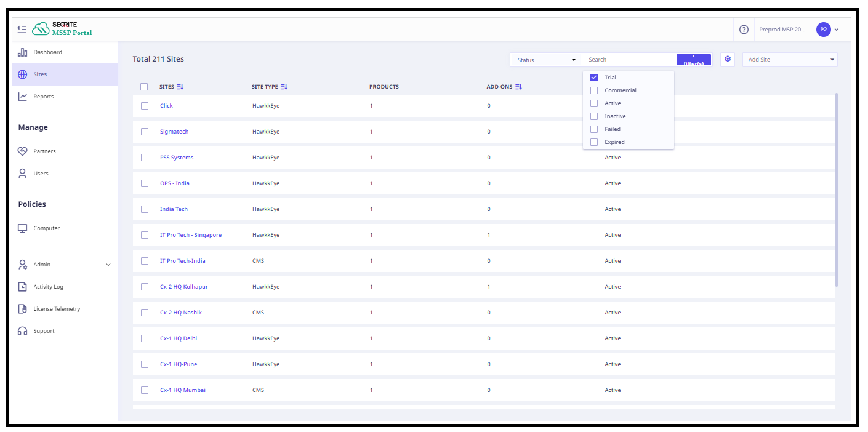Open the IT Pro Tech-India link
Screen dimensions: 868x432
coord(183,261)
